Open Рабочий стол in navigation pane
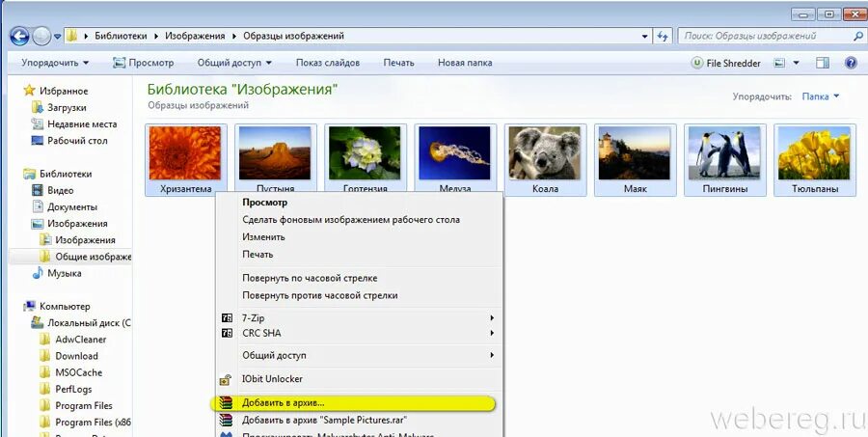The height and width of the screenshot is (437, 868). 69,141
